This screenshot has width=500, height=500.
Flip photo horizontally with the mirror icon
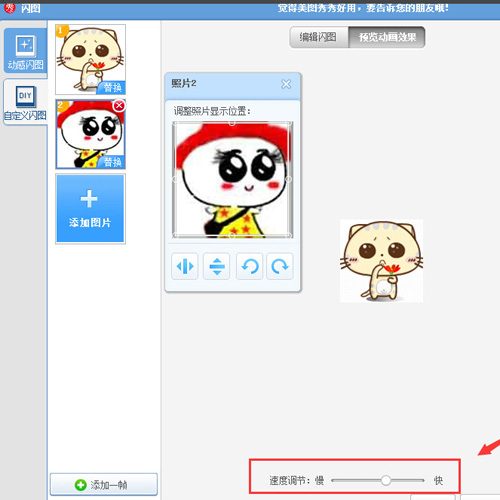click(x=185, y=266)
